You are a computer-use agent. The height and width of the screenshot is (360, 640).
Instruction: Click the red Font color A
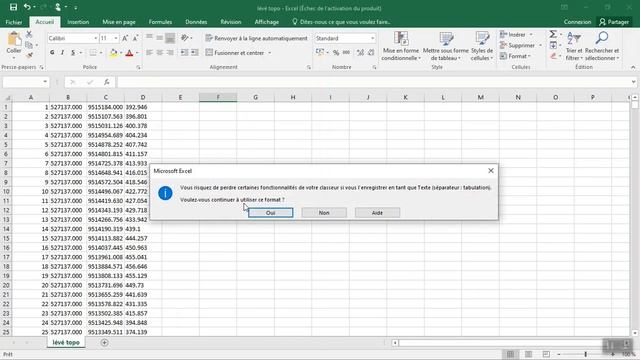[129, 53]
